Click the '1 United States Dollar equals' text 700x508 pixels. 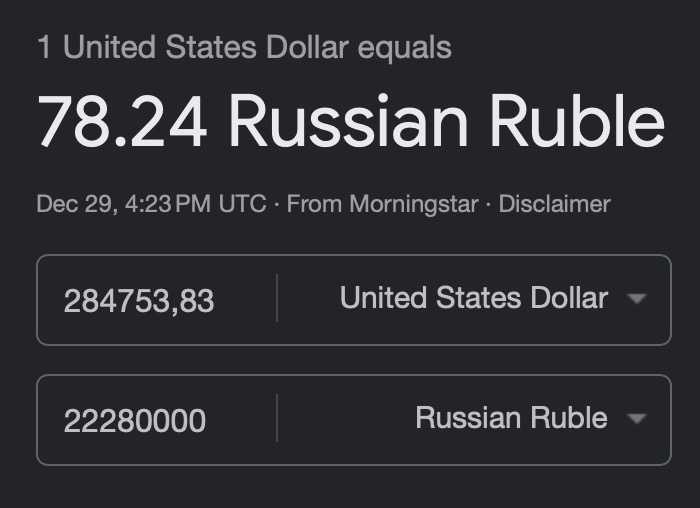click(x=244, y=47)
